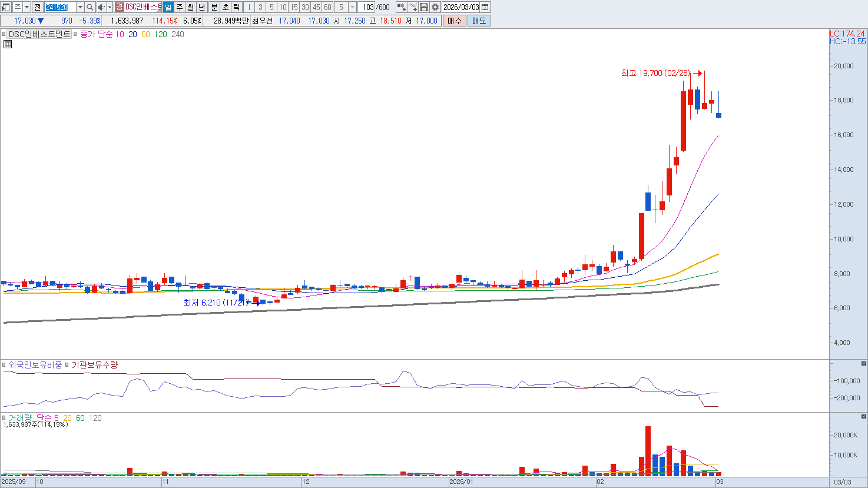The height and width of the screenshot is (488, 868).
Task: Select the 일 (daily) period toggle
Action: (168, 7)
